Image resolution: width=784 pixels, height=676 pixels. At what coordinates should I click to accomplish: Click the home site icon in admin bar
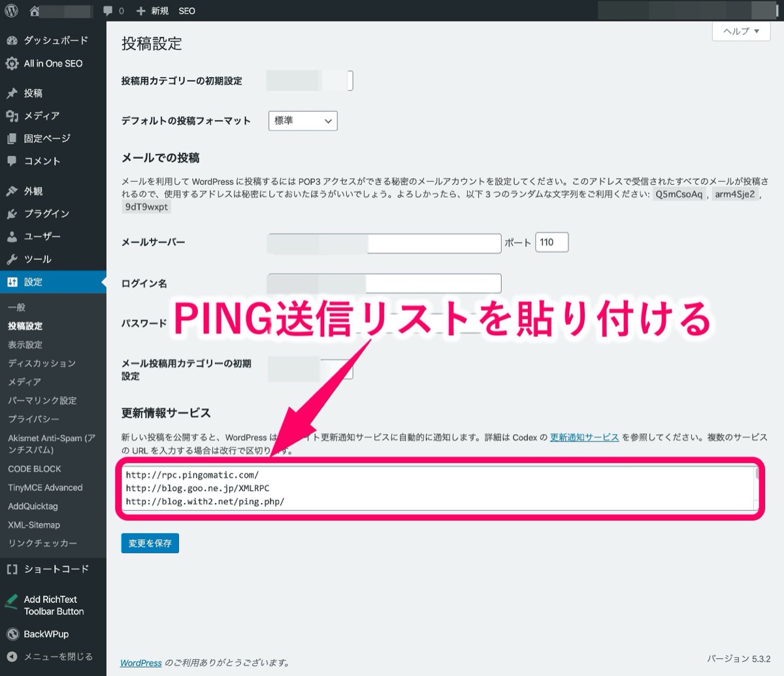tap(35, 10)
